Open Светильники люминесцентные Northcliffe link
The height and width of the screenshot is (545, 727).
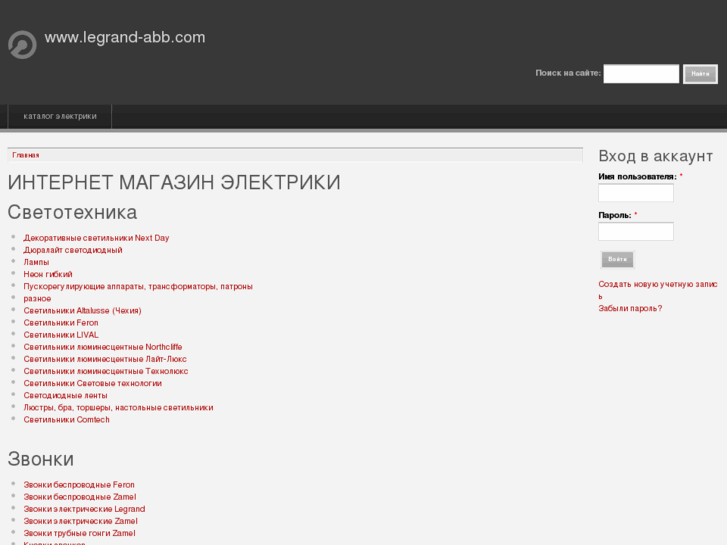tap(103, 347)
